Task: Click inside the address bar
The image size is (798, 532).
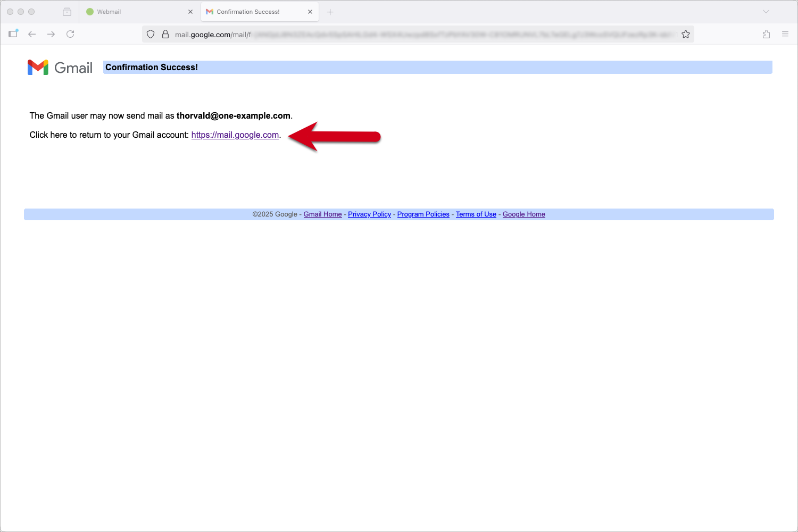Action: click(x=372, y=34)
